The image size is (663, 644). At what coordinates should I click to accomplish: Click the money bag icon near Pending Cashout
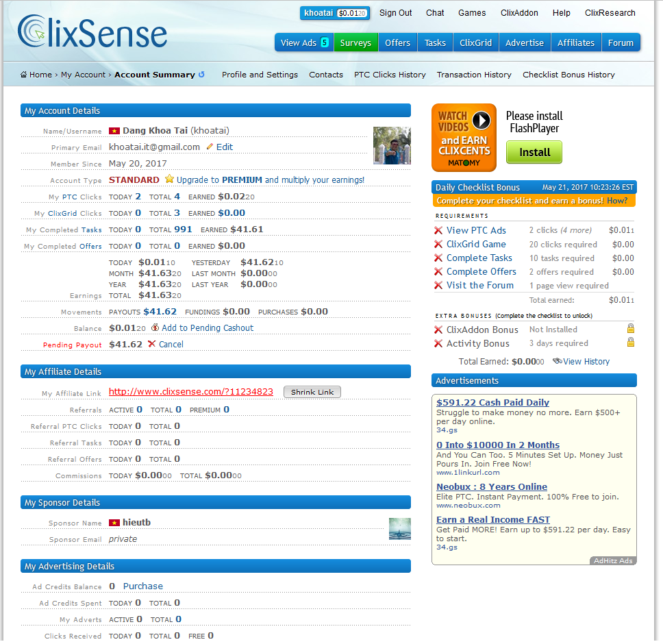(155, 327)
